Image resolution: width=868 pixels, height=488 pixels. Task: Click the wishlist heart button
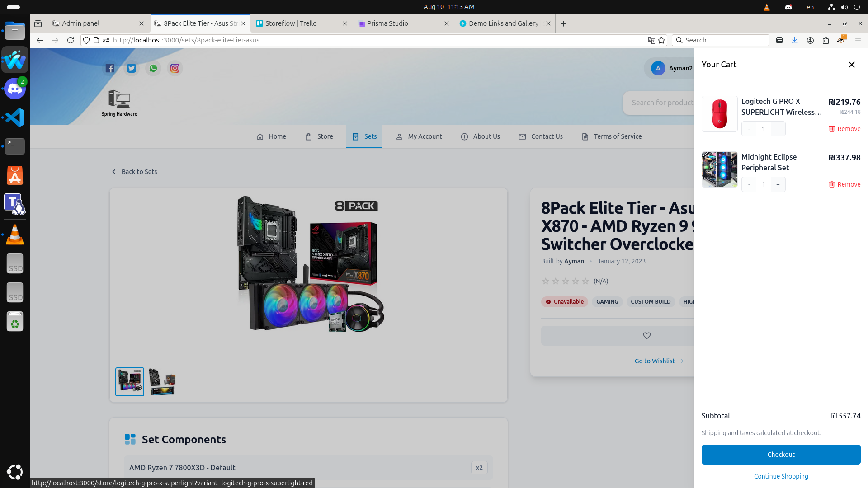point(646,336)
